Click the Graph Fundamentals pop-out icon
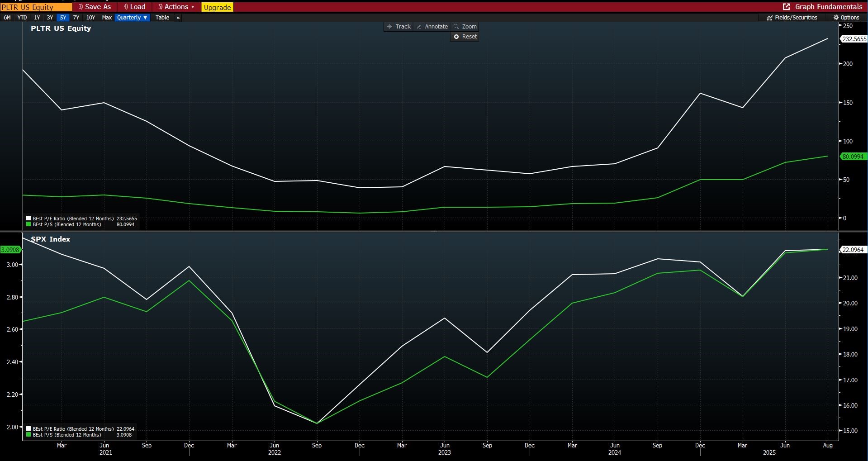Image resolution: width=868 pixels, height=461 pixels. tap(787, 7)
